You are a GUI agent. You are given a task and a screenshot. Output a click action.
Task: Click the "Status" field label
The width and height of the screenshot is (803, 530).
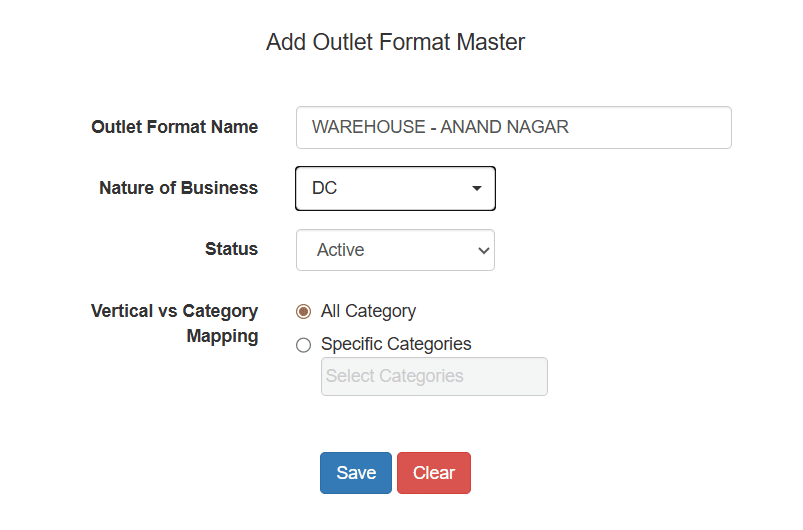click(x=231, y=249)
